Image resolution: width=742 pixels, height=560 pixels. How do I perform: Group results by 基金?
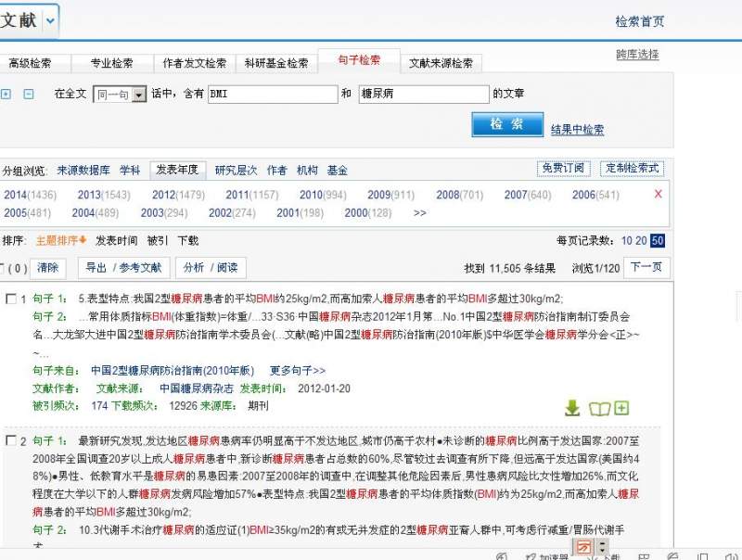pyautogui.click(x=338, y=171)
